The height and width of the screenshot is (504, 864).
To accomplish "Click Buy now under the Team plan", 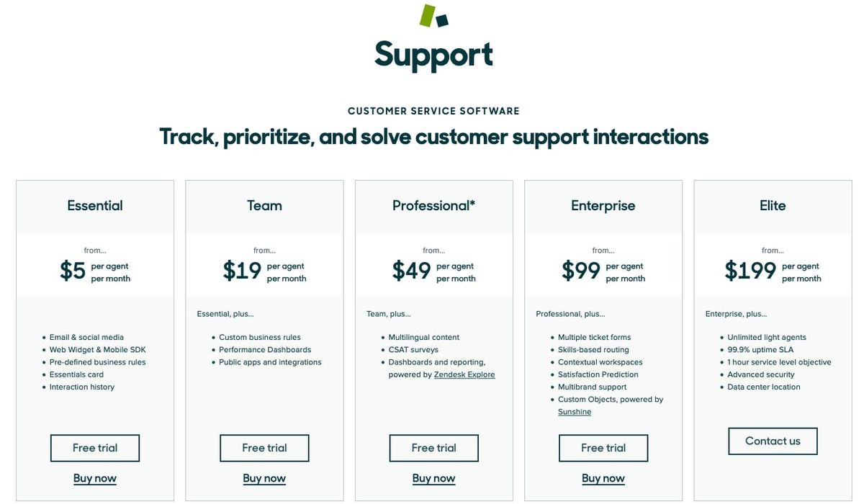I will point(264,478).
